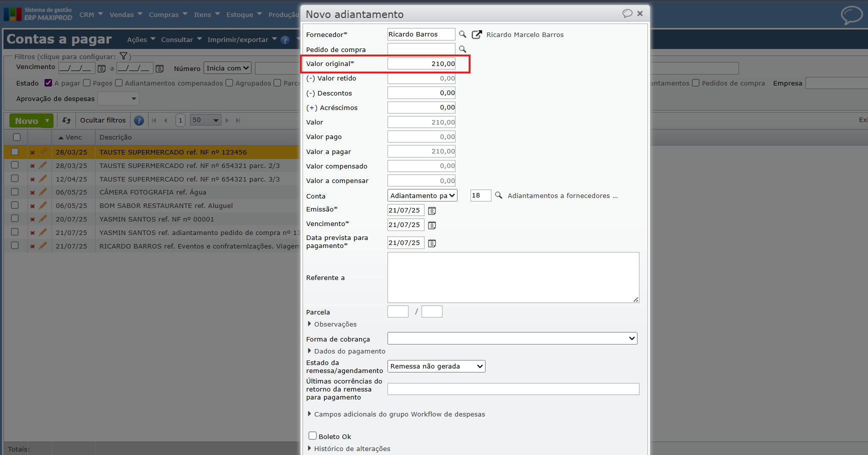Expand the Observações section
Viewport: 868px width, 455px height.
[331, 324]
